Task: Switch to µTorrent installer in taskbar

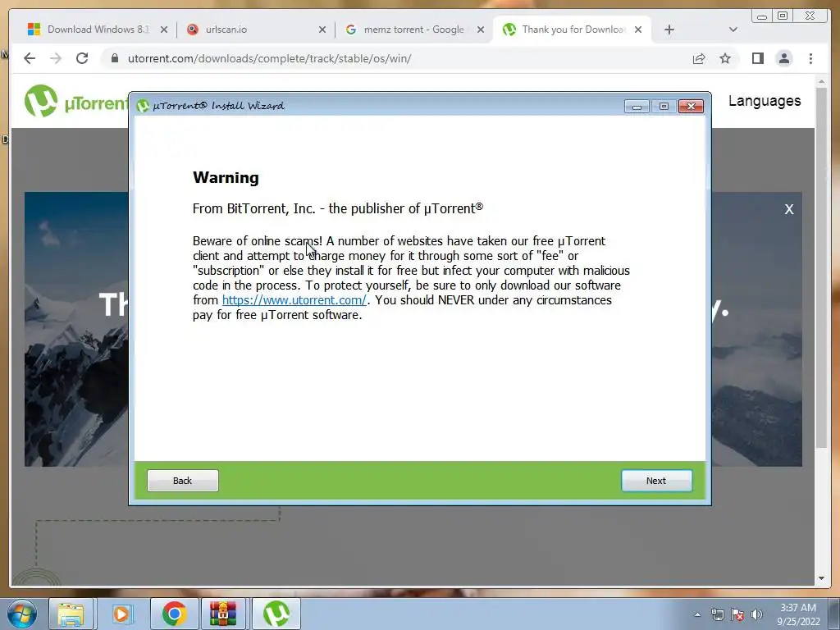Action: [x=276, y=614]
